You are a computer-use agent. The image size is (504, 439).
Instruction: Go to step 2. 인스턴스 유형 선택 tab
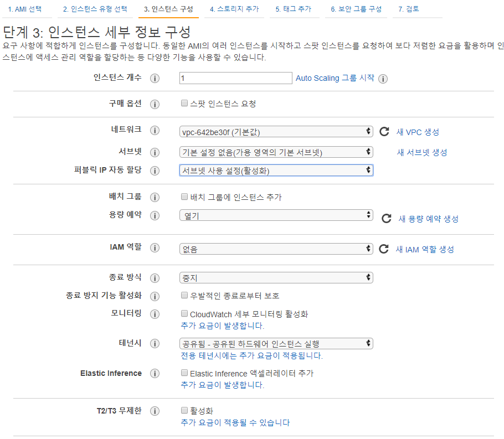[x=95, y=9]
